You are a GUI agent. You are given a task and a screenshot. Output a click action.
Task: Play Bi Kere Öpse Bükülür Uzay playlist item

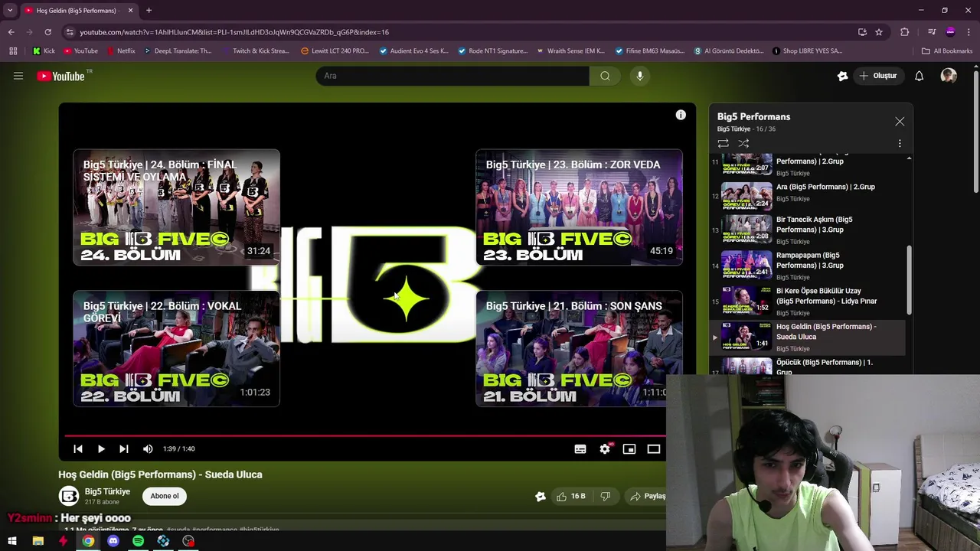coord(808,301)
